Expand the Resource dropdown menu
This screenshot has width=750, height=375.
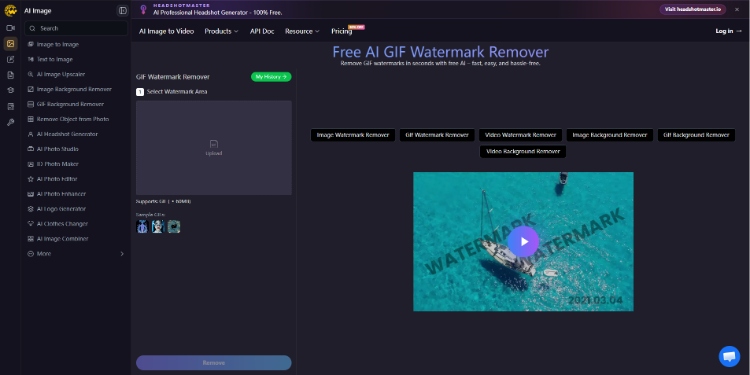(302, 31)
